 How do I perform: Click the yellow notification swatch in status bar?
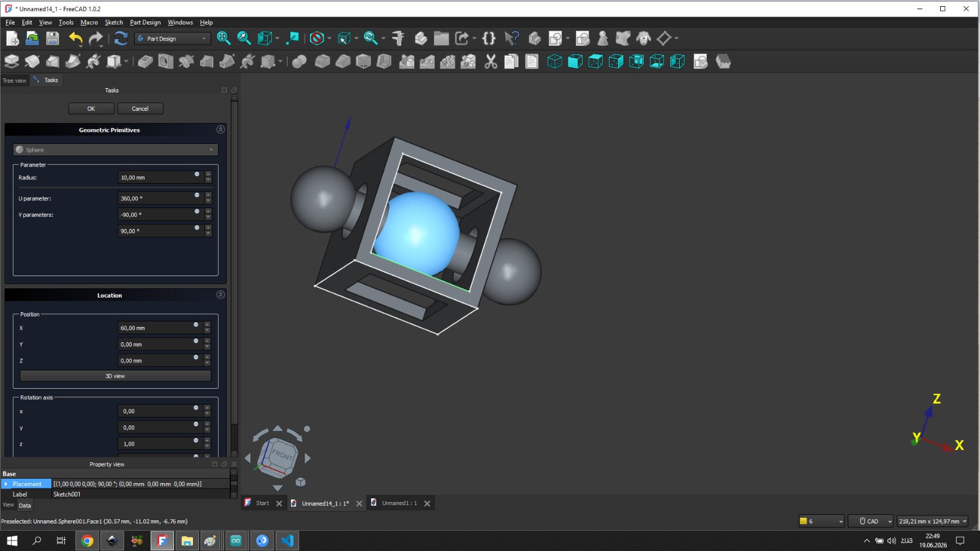(804, 521)
